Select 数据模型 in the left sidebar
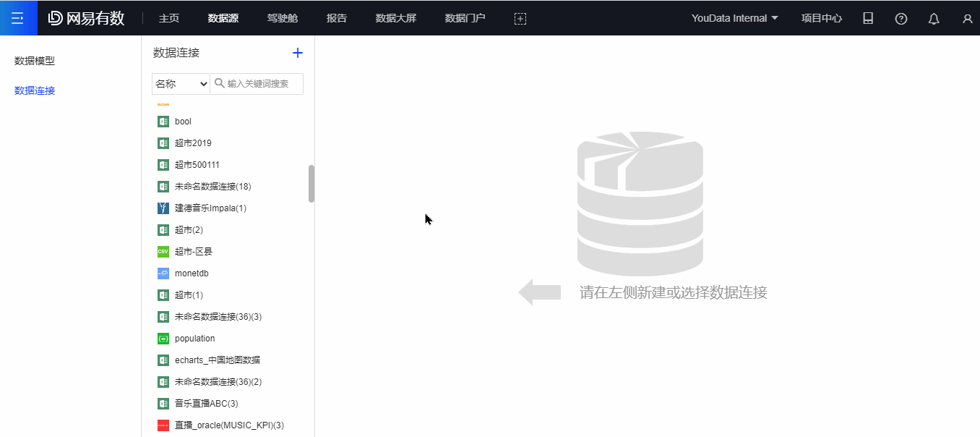This screenshot has width=980, height=437. 35,61
